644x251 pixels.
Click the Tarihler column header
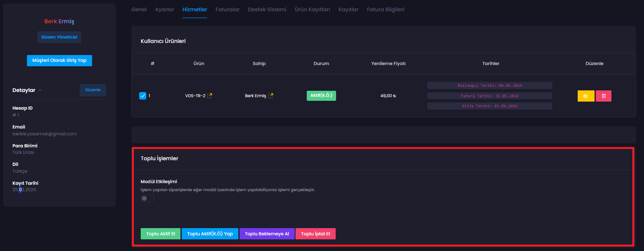pyautogui.click(x=491, y=63)
